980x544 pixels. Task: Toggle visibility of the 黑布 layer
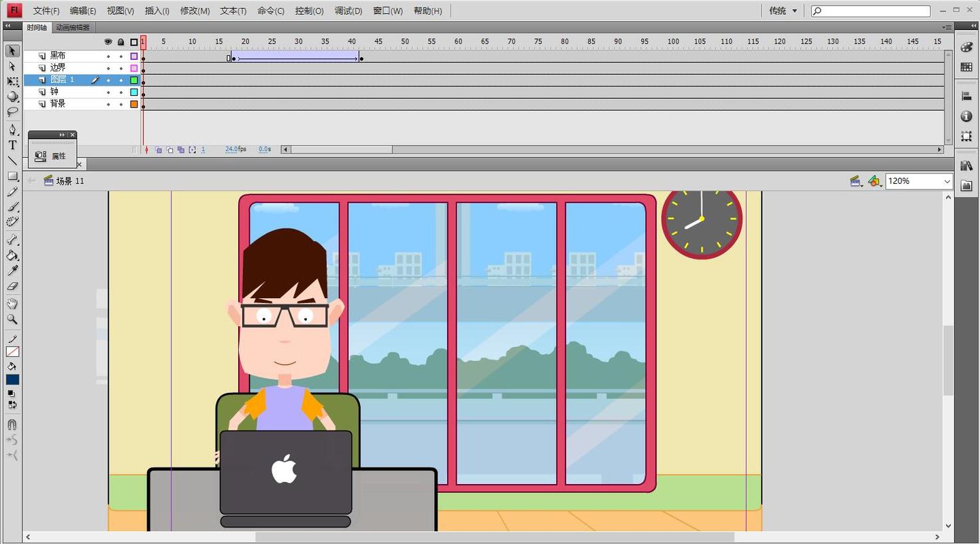108,57
